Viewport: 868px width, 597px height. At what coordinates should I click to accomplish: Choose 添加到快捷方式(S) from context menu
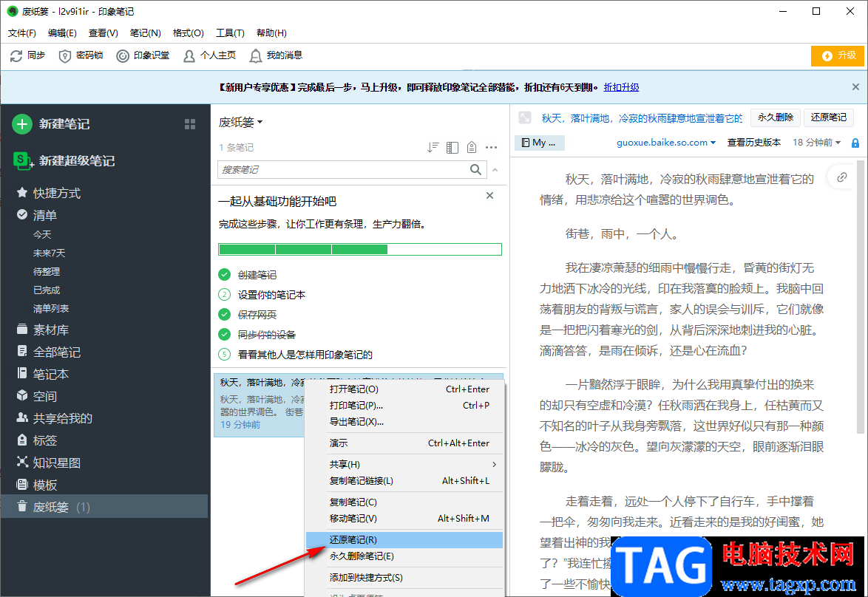pos(404,578)
